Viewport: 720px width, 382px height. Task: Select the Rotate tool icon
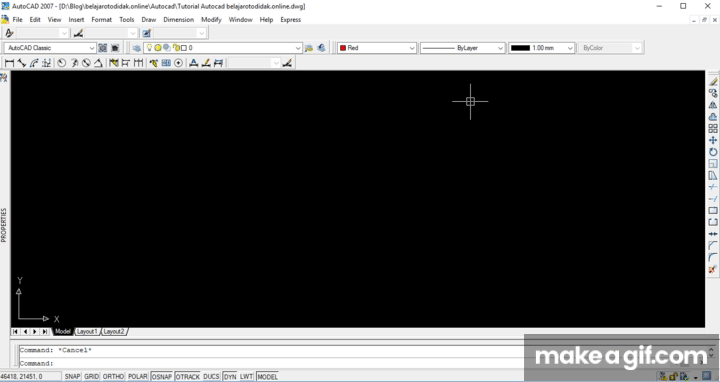tap(713, 152)
